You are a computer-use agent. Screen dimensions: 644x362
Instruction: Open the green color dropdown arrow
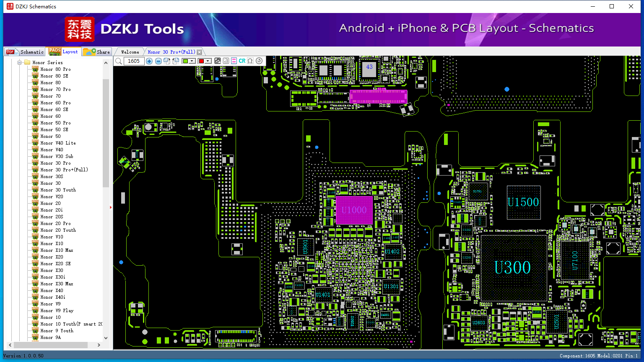[x=192, y=61]
